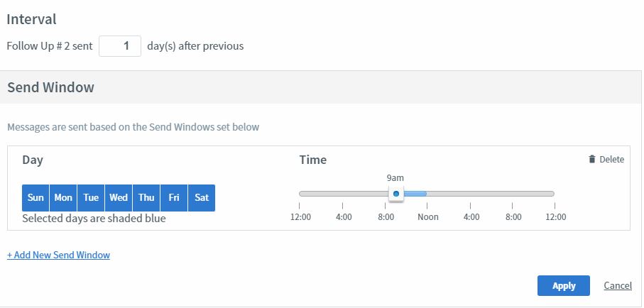Click the blue selected range on the time slider

click(x=415, y=194)
